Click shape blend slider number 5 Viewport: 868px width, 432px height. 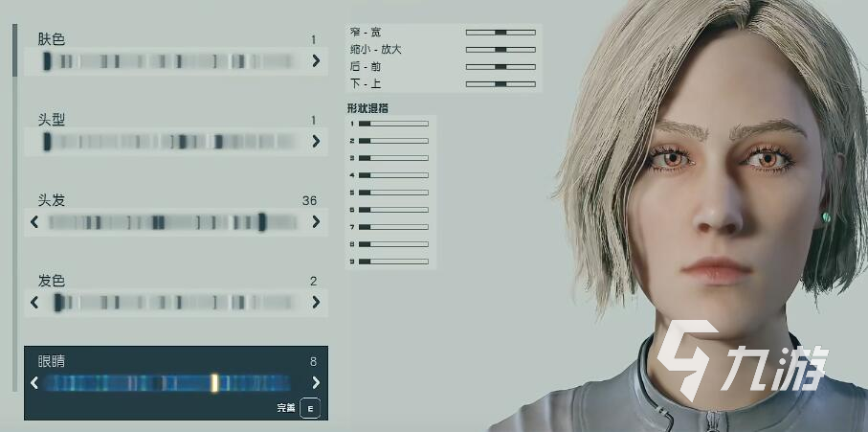tap(392, 193)
